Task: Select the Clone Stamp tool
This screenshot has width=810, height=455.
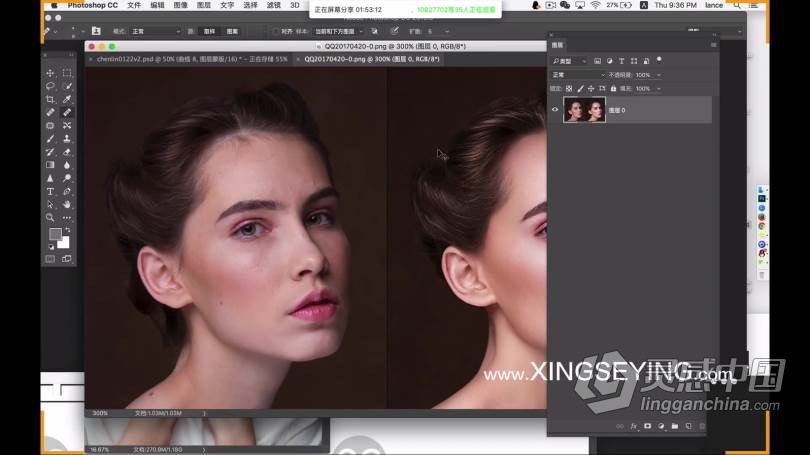Action: [x=67, y=138]
